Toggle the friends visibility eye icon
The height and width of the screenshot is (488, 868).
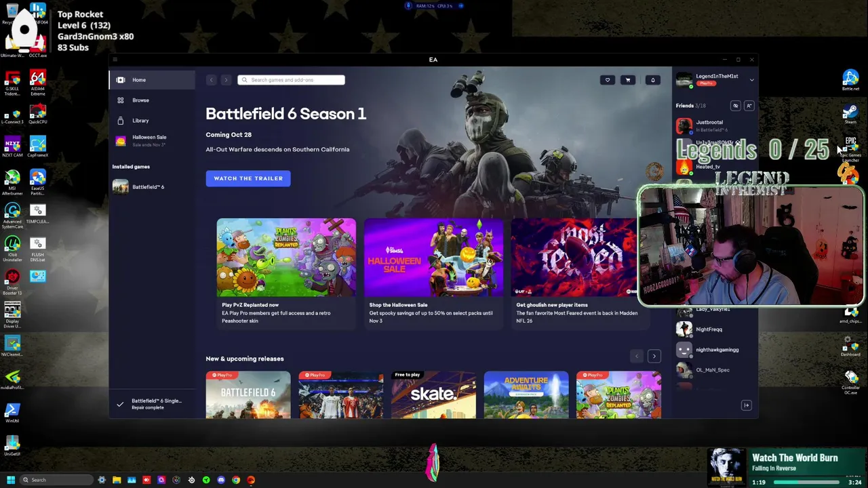point(736,106)
